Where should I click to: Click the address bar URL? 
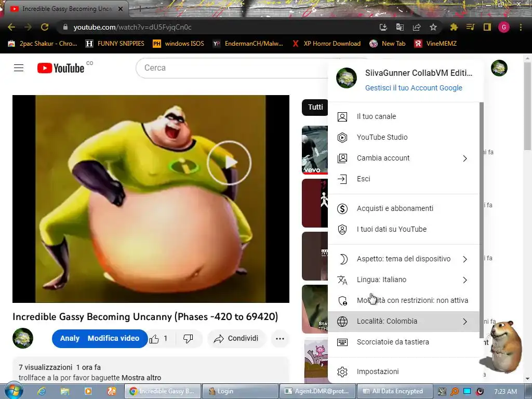(x=132, y=27)
